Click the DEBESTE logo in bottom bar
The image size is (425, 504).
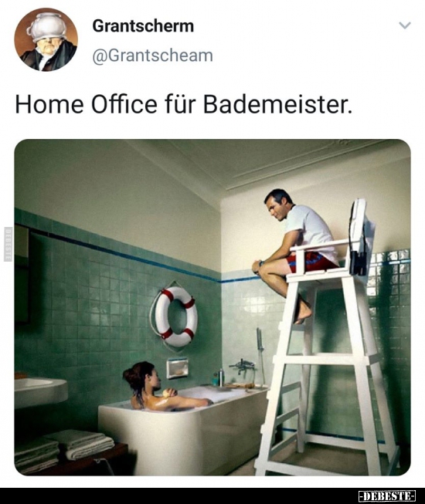387,496
